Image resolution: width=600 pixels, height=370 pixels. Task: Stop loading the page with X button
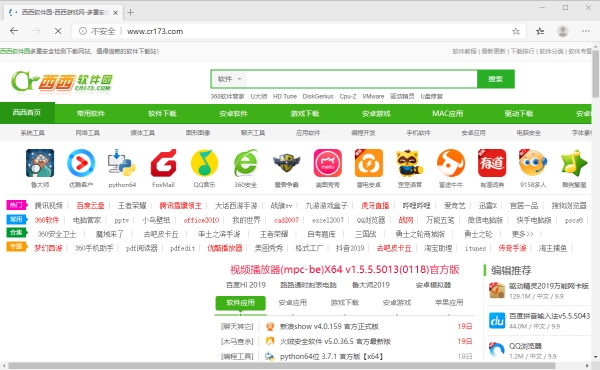pyautogui.click(x=58, y=31)
